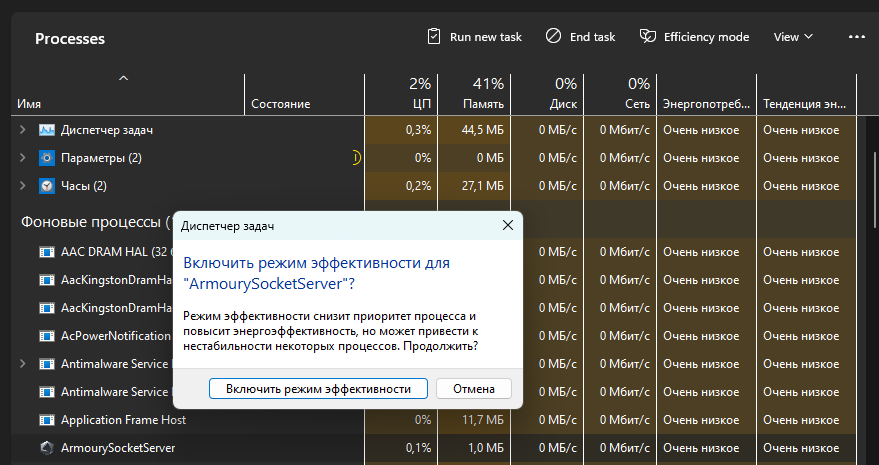The height and width of the screenshot is (465, 879).
Task: Click the Processes page title
Action: [70, 39]
